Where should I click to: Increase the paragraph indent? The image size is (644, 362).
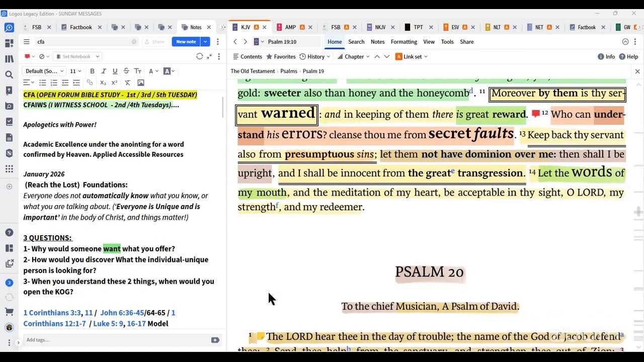coord(76,82)
